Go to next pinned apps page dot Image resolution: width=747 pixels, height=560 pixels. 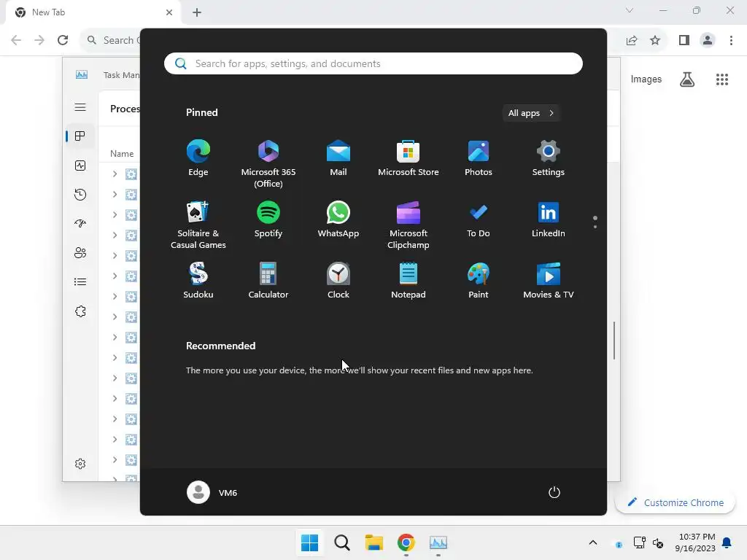(x=595, y=227)
